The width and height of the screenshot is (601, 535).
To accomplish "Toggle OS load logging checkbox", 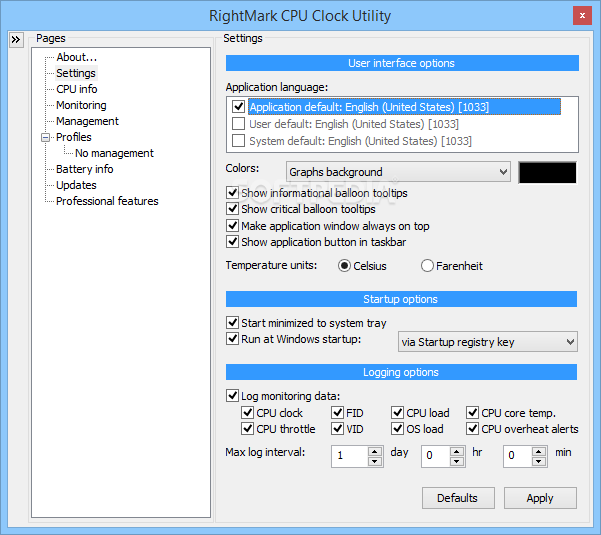I will click(x=397, y=428).
